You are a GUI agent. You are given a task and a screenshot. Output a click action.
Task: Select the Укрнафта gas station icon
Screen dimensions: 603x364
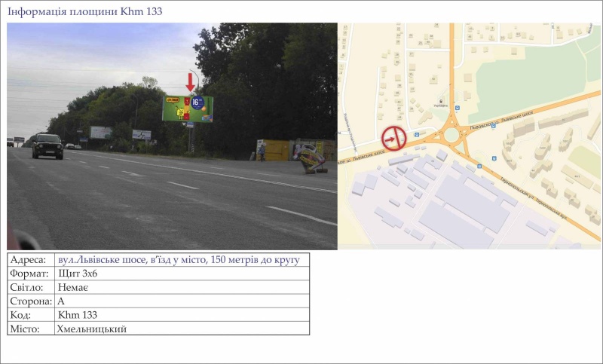click(x=441, y=101)
